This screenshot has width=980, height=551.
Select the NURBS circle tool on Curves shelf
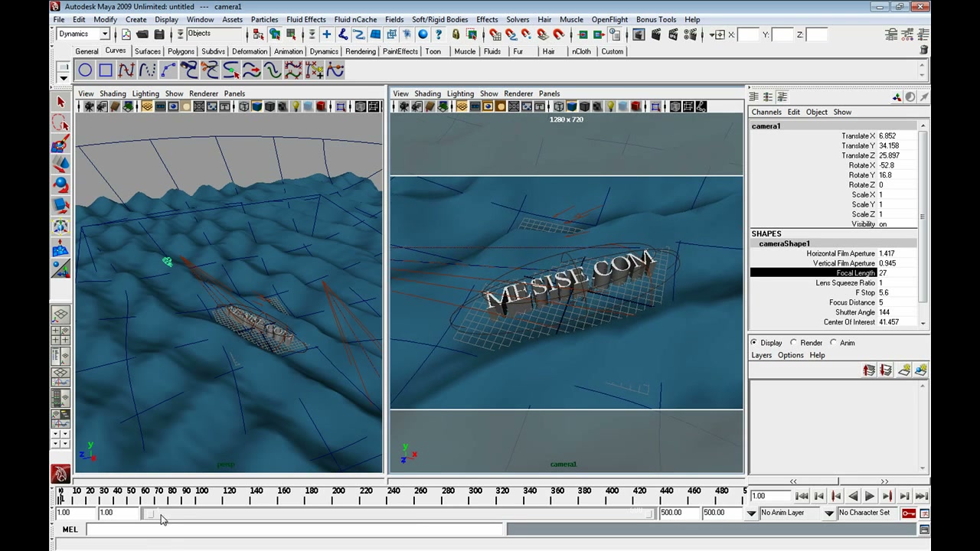click(x=85, y=70)
